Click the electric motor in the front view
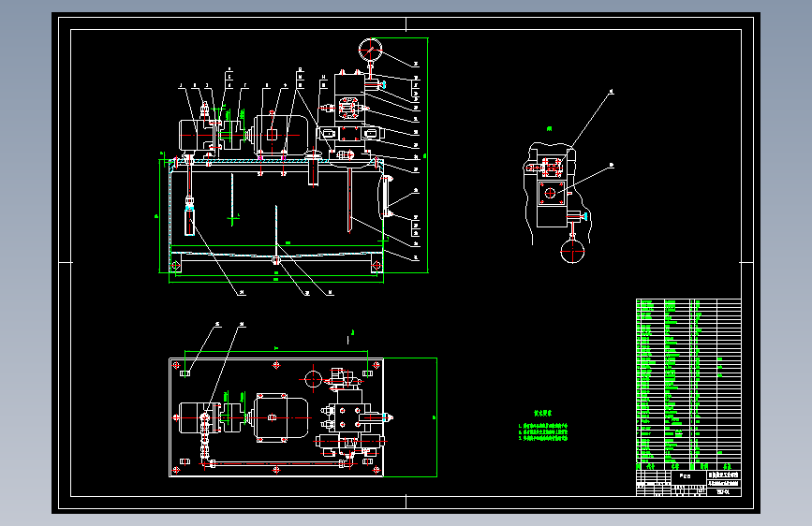This screenshot has height=526, width=812. 280,134
